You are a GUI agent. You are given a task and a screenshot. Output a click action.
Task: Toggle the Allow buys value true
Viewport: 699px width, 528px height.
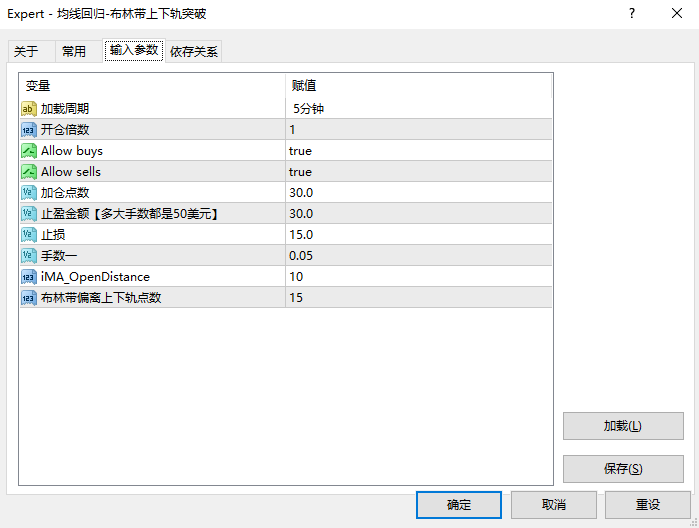click(x=300, y=150)
